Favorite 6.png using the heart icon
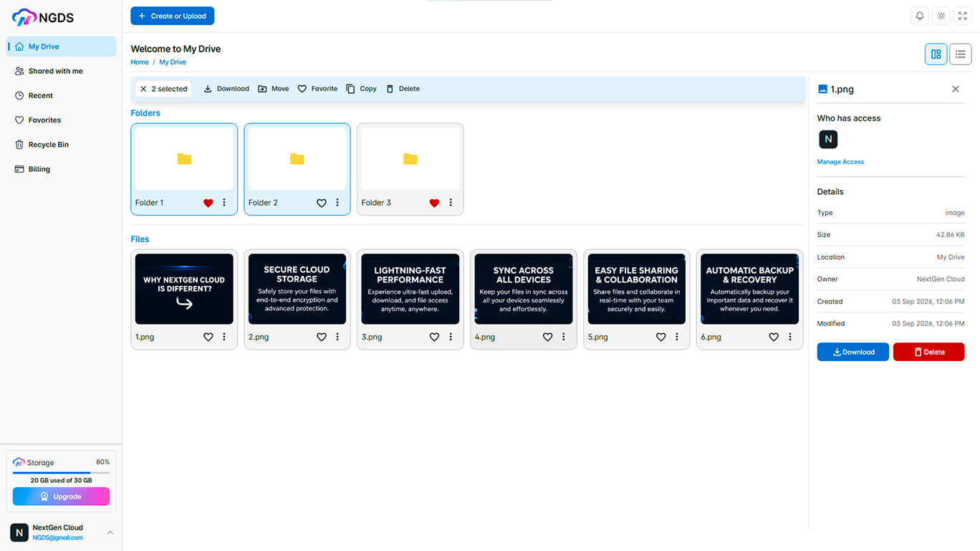980x551 pixels. click(x=774, y=337)
